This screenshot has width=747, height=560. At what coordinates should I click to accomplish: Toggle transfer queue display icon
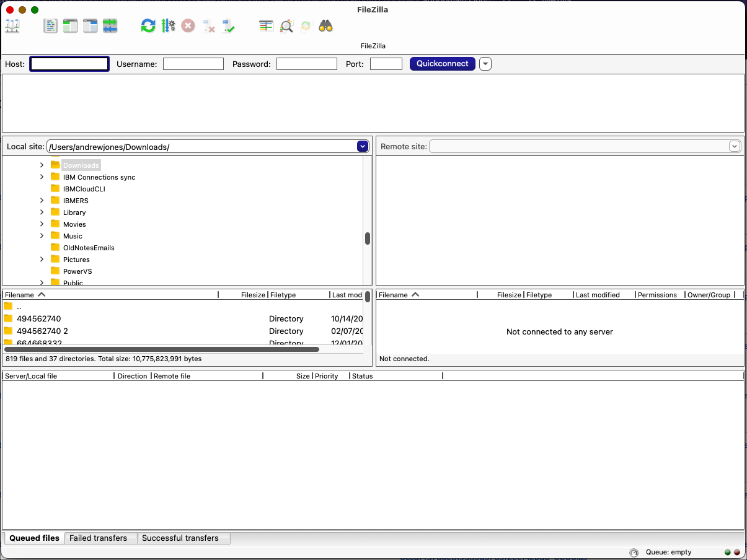[x=110, y=26]
